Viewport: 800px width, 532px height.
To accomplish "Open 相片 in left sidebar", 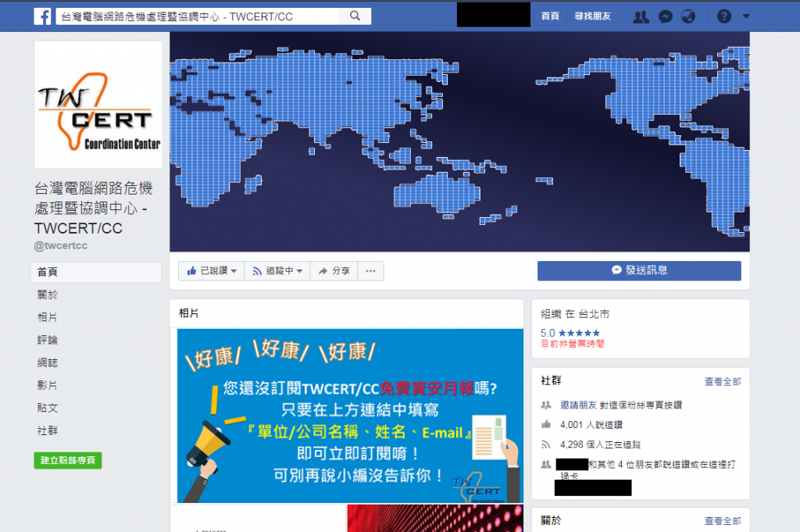I will [48, 317].
